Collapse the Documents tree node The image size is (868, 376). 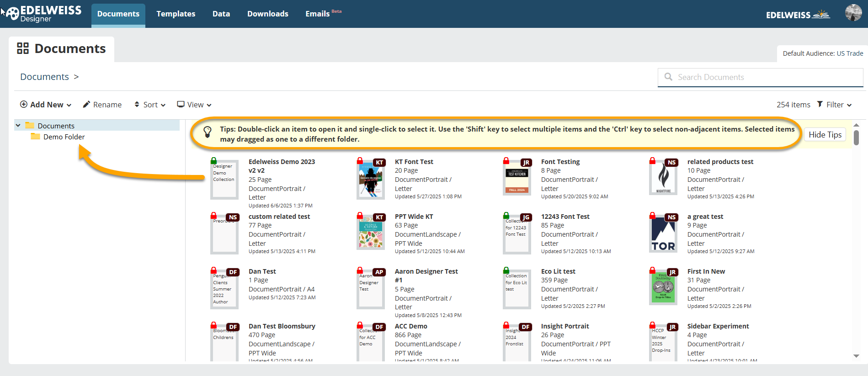tap(18, 125)
